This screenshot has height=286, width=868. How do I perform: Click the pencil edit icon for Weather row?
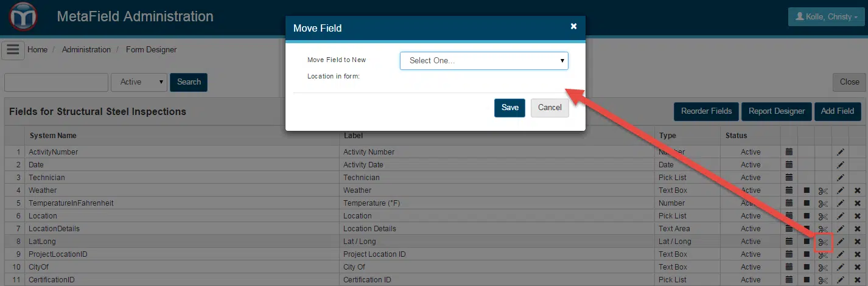coord(841,190)
